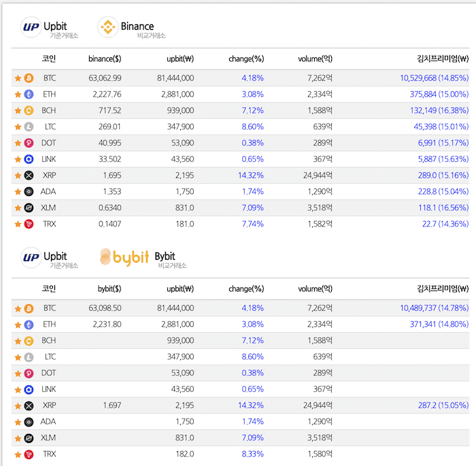
Task: Click Binance BTC price 63,062.99
Action: coord(105,78)
